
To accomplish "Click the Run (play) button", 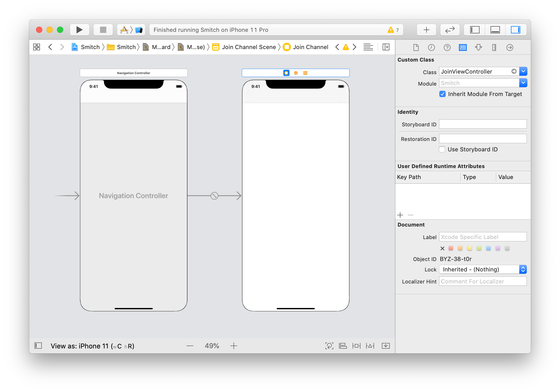I will click(79, 30).
